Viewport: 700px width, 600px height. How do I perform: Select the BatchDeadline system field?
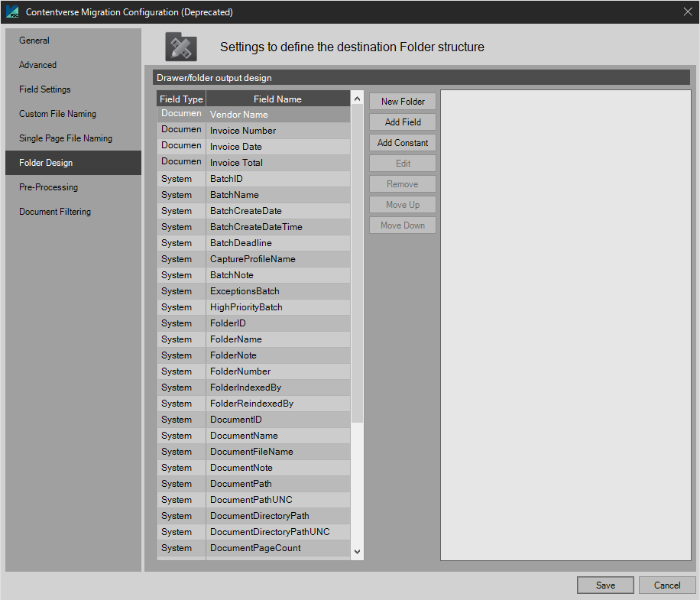click(x=253, y=243)
